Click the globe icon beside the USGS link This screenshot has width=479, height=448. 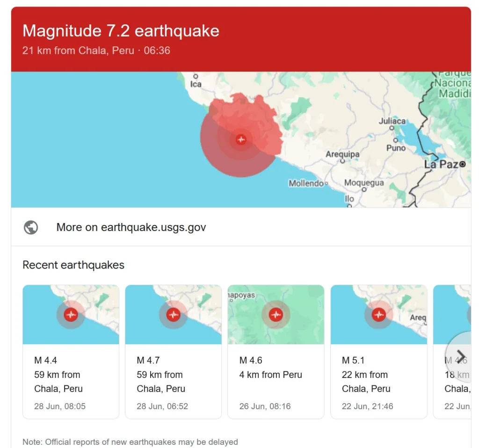(31, 227)
